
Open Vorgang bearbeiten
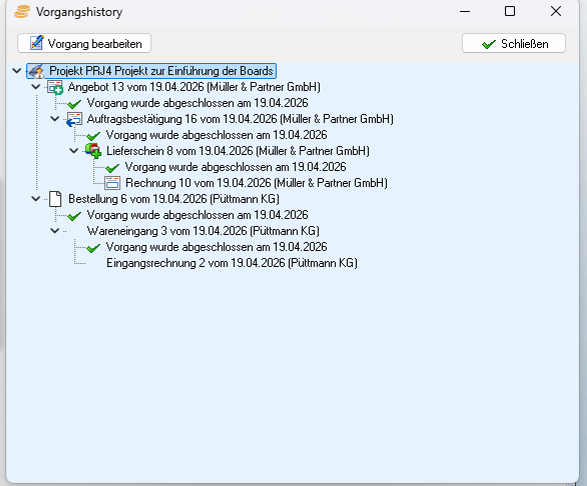(x=84, y=43)
